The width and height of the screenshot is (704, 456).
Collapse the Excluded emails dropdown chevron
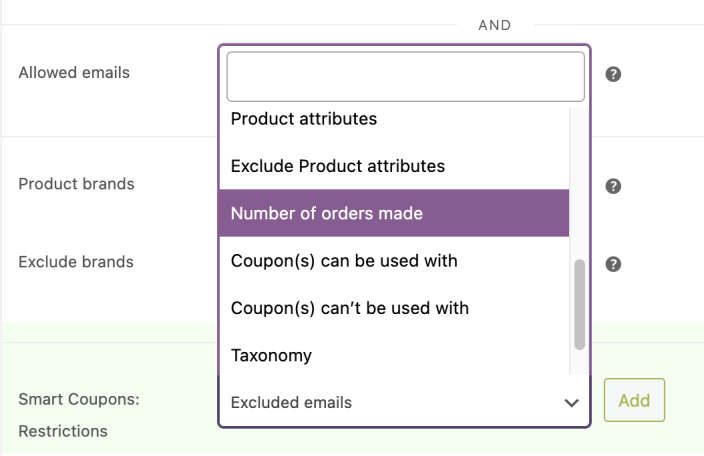[571, 403]
